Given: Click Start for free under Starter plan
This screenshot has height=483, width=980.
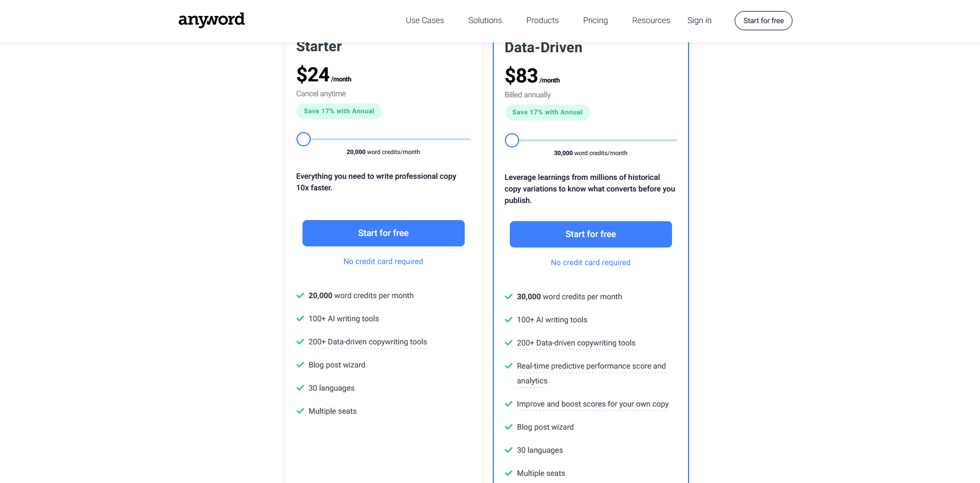Looking at the screenshot, I should coord(383,233).
